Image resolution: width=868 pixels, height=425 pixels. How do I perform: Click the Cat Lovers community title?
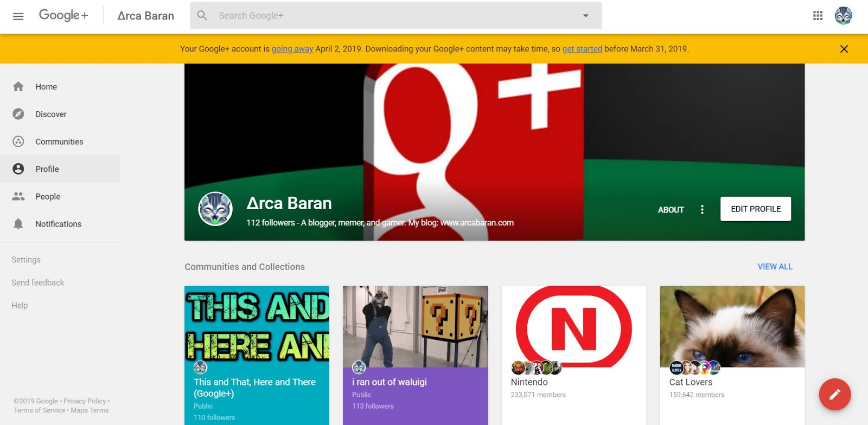691,382
